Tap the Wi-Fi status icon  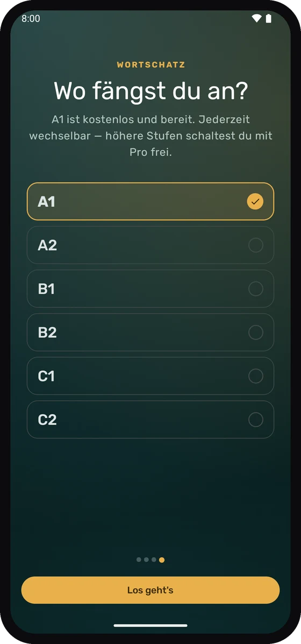[x=257, y=18]
